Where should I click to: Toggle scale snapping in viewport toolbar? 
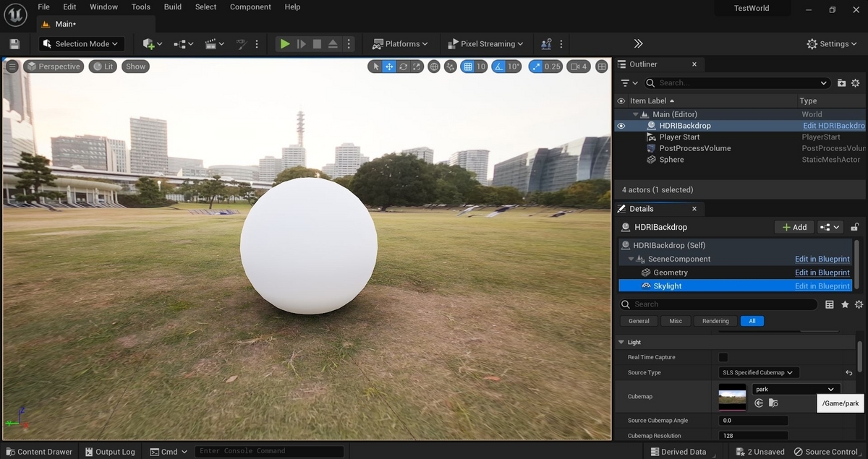click(x=535, y=67)
